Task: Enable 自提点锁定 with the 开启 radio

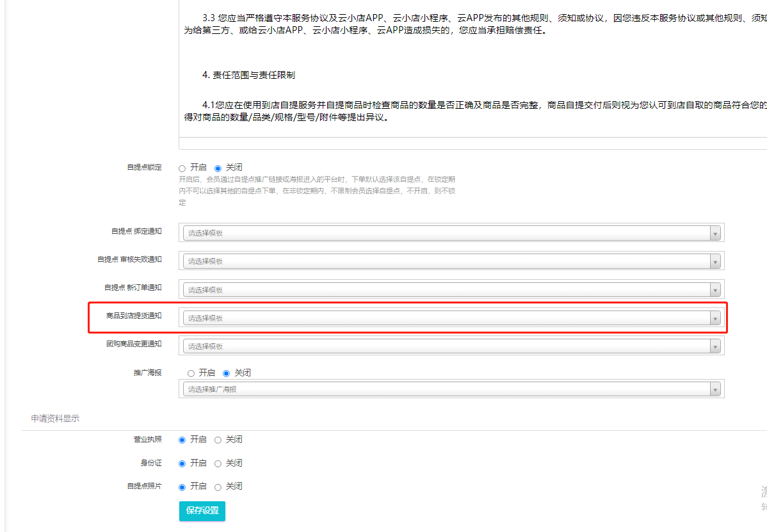Action: tap(182, 168)
